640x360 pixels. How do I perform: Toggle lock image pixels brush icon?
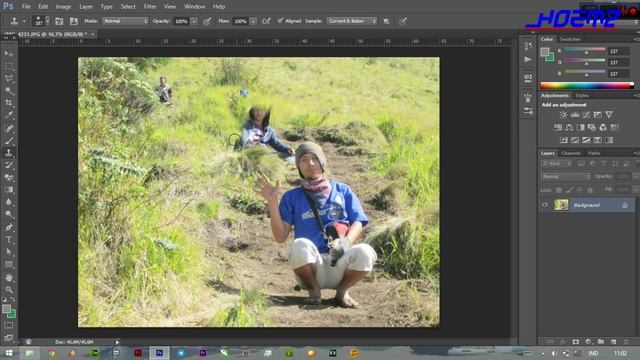click(569, 190)
